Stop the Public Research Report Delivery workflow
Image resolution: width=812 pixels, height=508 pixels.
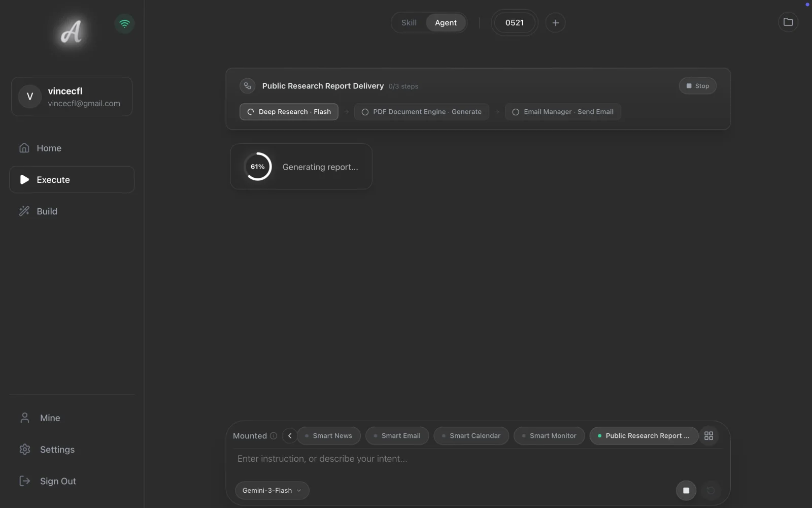click(698, 86)
